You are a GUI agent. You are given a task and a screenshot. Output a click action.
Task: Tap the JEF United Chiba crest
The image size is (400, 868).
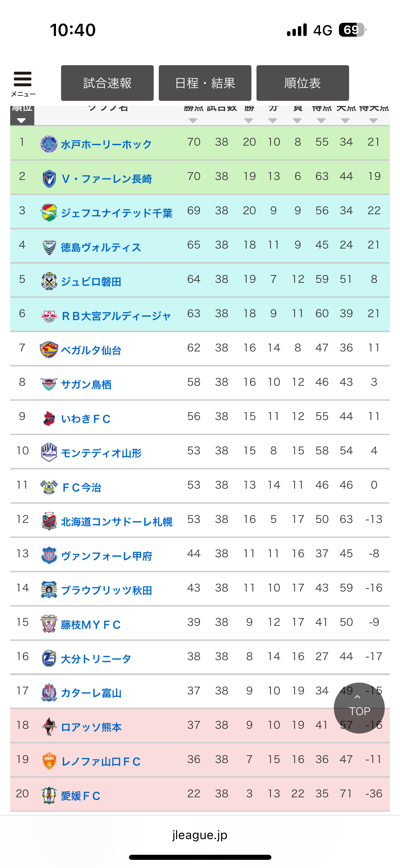point(49,213)
